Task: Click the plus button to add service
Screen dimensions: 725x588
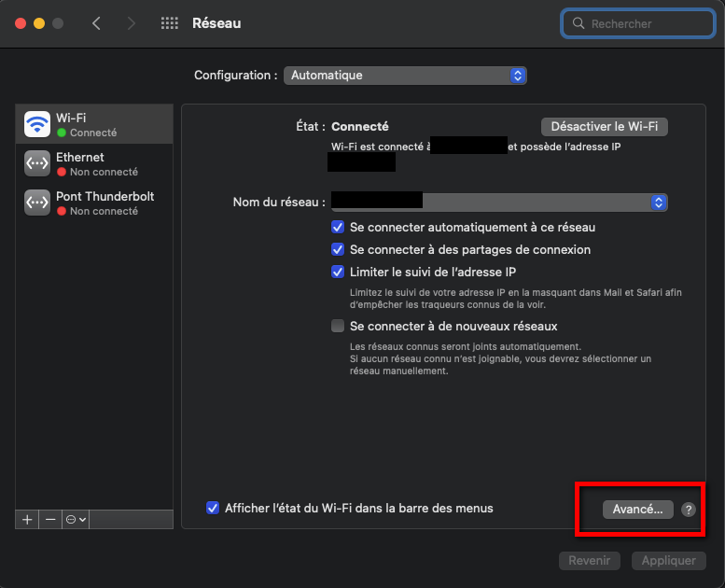Action: click(27, 519)
